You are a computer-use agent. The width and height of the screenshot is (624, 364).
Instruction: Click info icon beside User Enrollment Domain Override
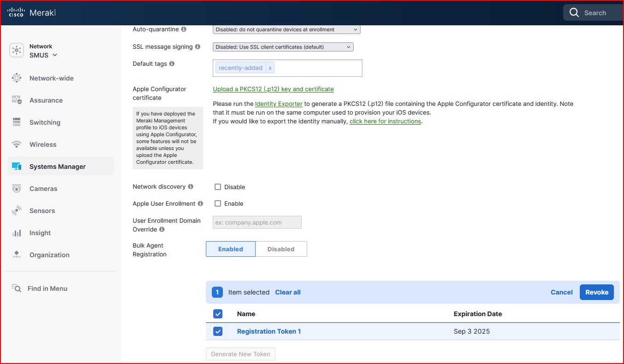tap(162, 230)
